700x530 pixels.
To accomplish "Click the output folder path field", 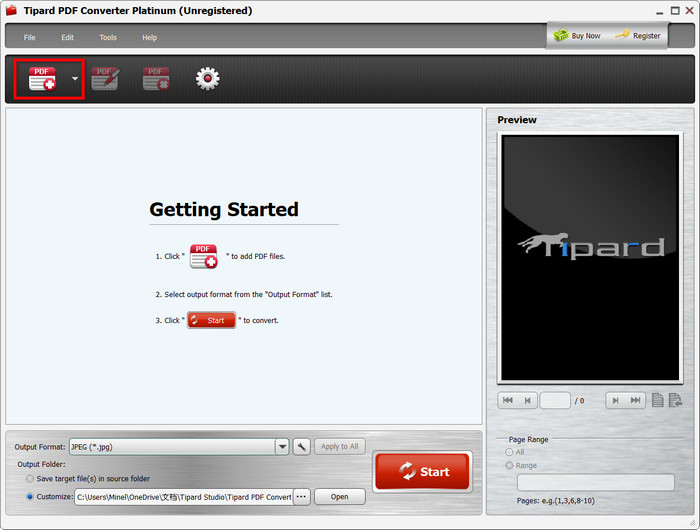I will pyautogui.click(x=183, y=497).
